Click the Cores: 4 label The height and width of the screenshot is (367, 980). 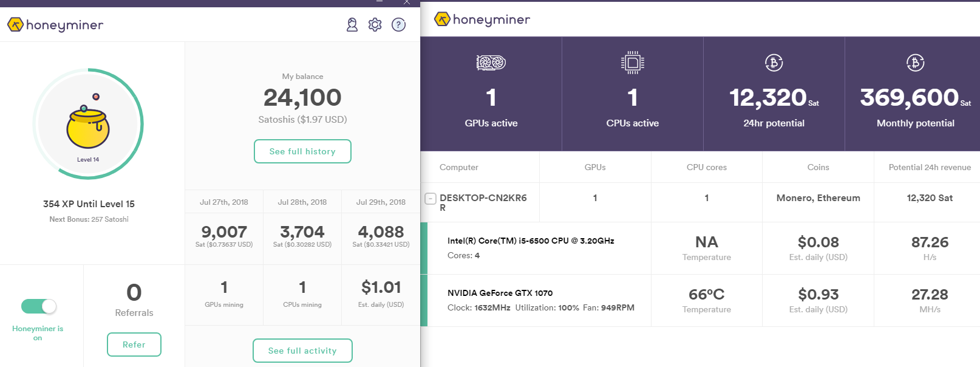coord(463,255)
